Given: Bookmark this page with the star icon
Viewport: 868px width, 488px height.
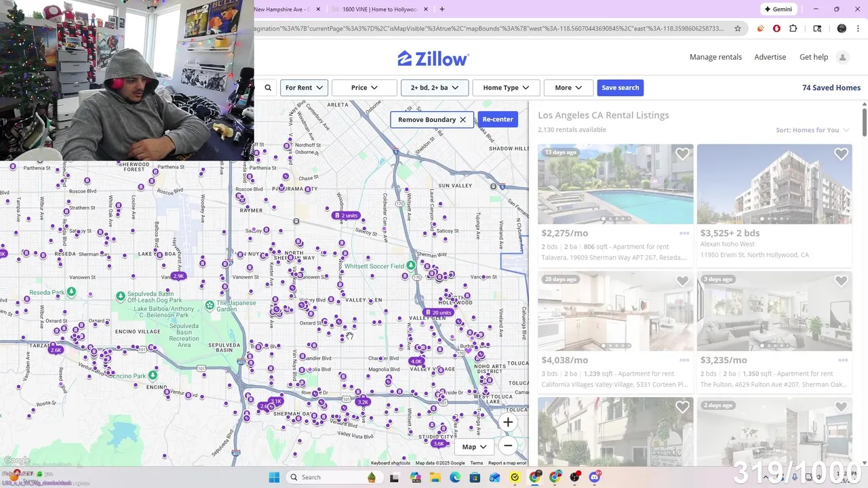Looking at the screenshot, I should pos(738,28).
